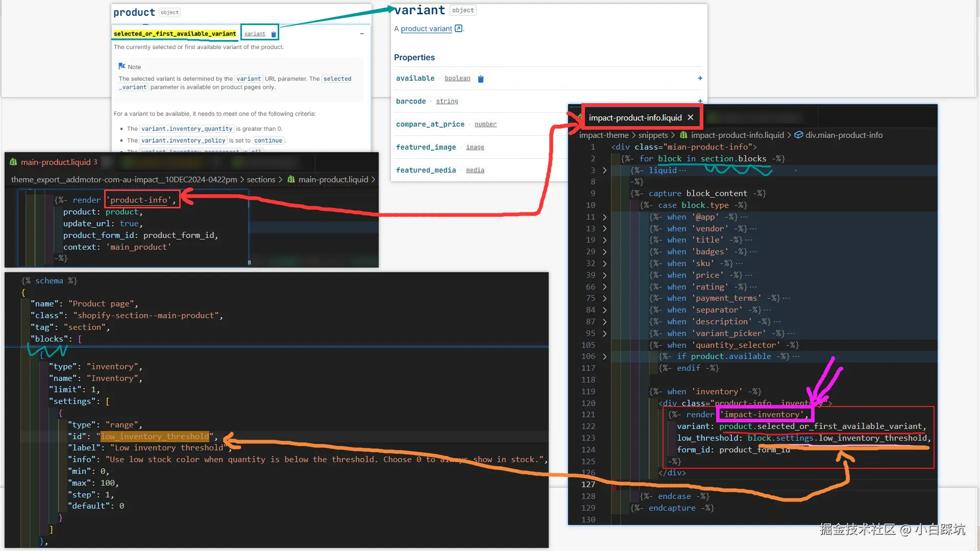Click the div.mian-product-info breadcrumb symbol icon

click(x=799, y=135)
